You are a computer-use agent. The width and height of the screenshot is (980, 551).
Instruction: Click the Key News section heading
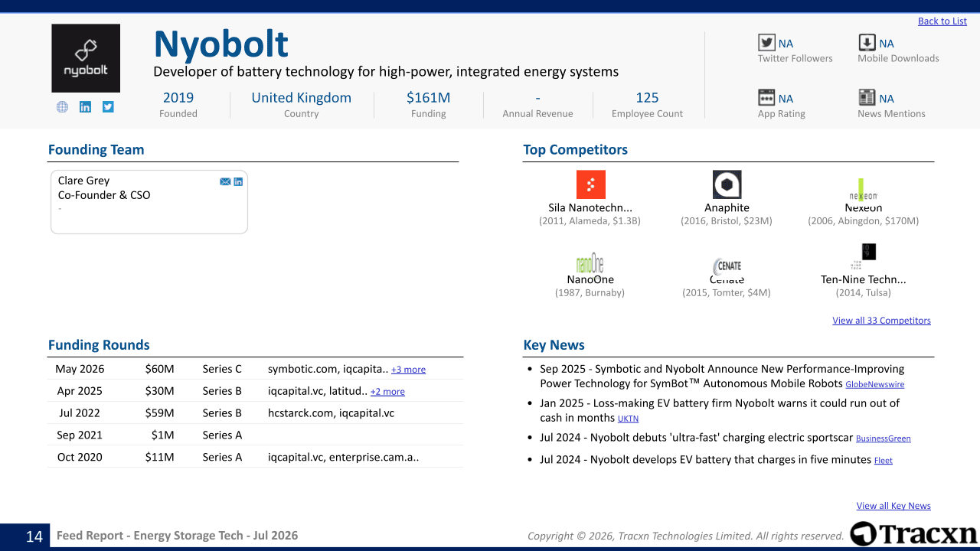[x=554, y=345]
